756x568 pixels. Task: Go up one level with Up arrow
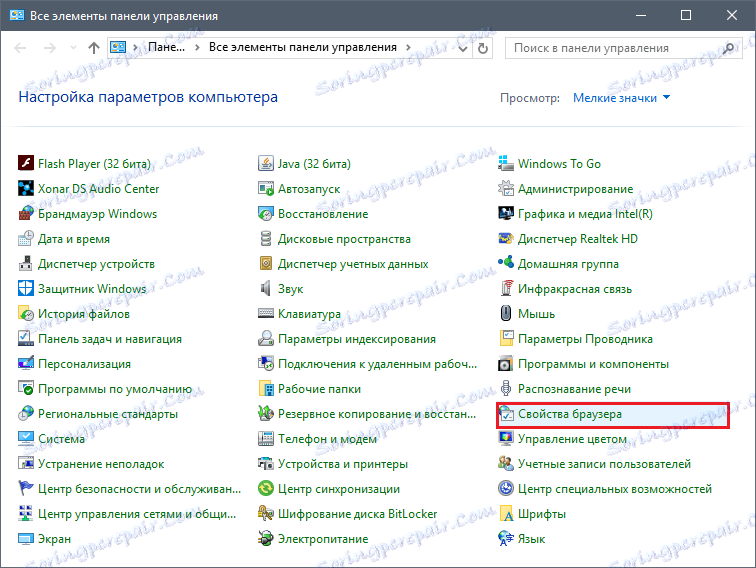coord(94,48)
